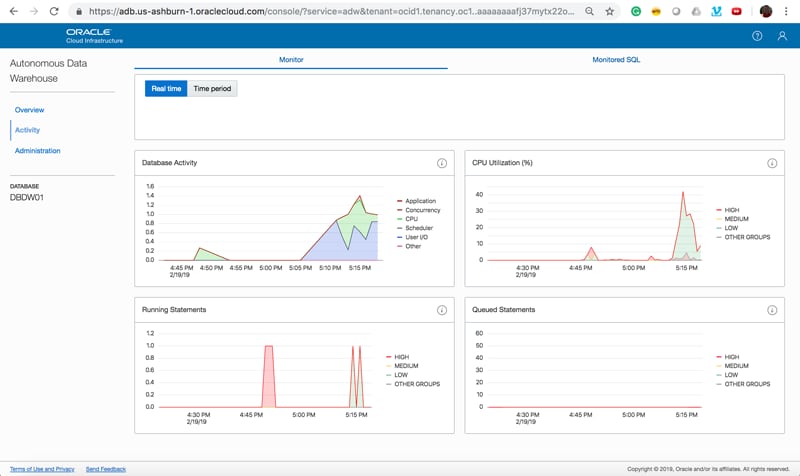Bookmark the page with the star icon
Image resolution: width=800 pixels, height=476 pixels.
(x=609, y=11)
